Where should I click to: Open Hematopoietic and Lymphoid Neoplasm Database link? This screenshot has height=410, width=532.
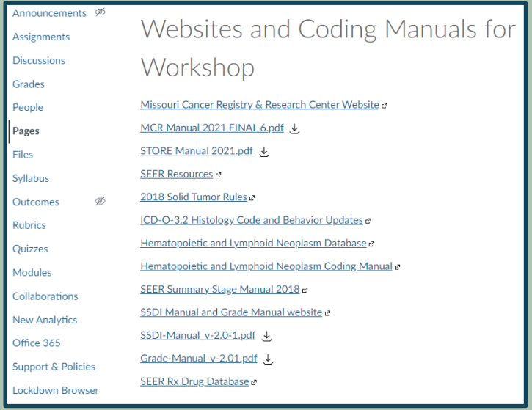253,244
